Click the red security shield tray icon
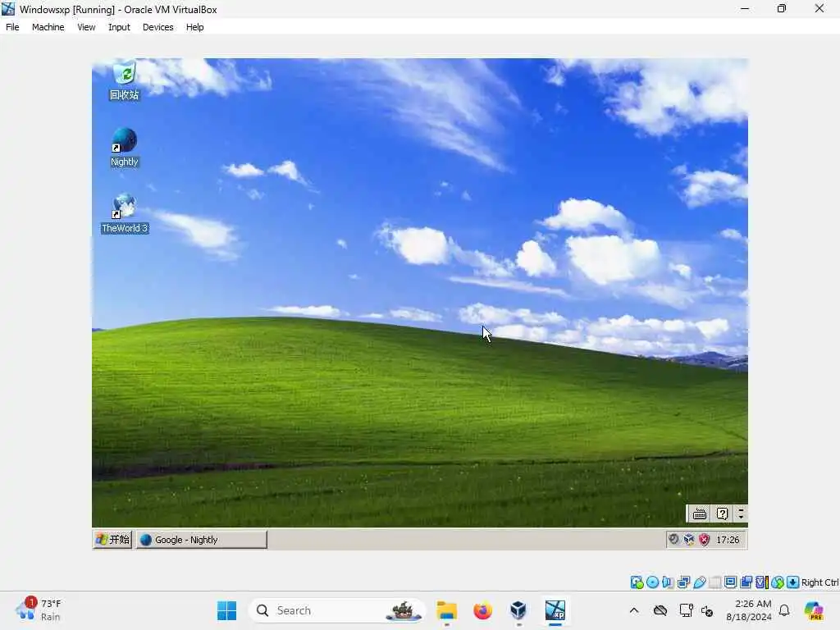Screen dimensions: 840x630 coord(704,540)
